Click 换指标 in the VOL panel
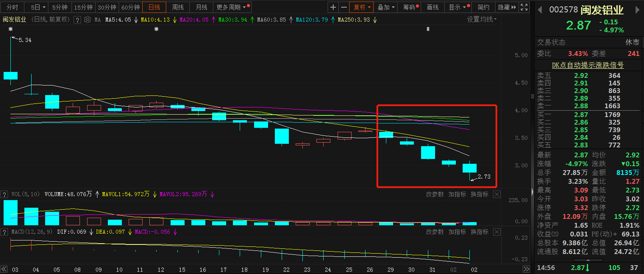 point(479,195)
